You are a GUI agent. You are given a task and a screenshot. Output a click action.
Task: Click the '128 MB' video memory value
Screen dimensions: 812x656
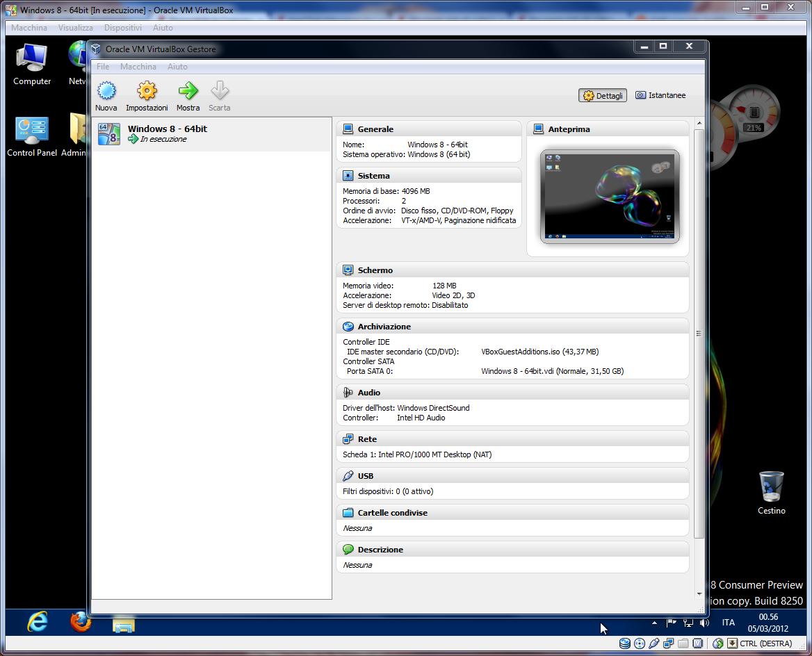point(444,286)
